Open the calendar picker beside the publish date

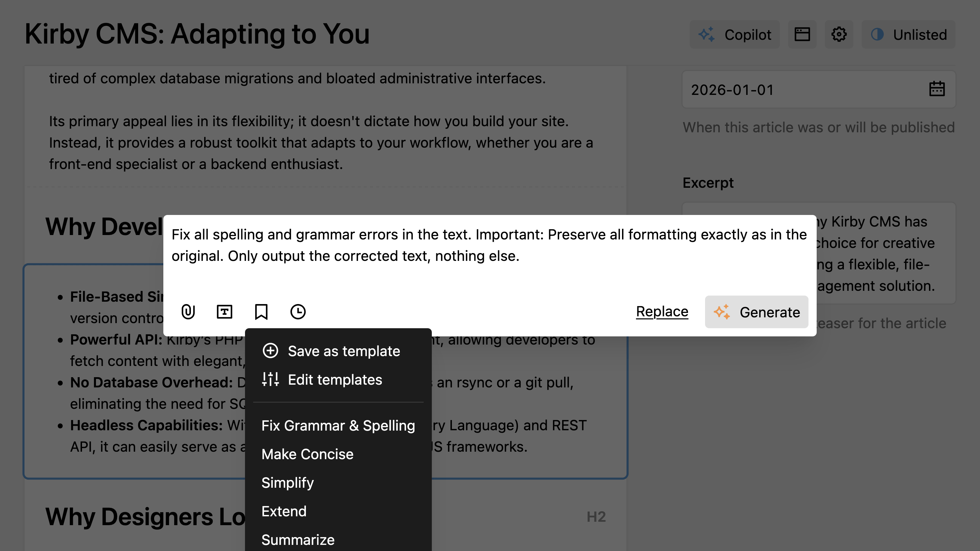click(937, 89)
